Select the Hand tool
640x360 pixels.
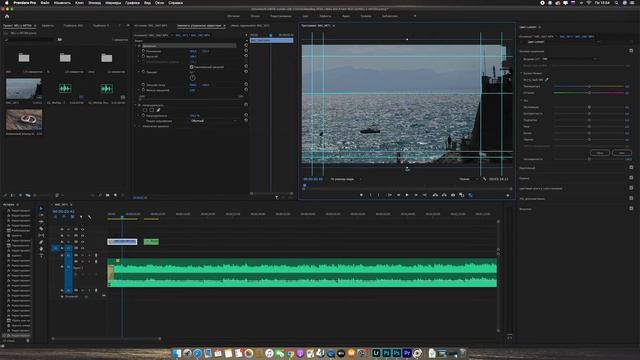pyautogui.click(x=41, y=249)
